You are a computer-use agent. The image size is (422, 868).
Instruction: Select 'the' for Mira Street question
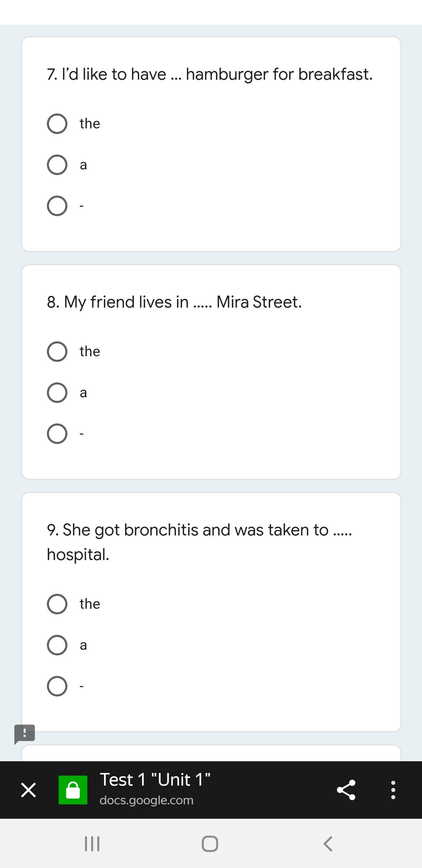(57, 351)
